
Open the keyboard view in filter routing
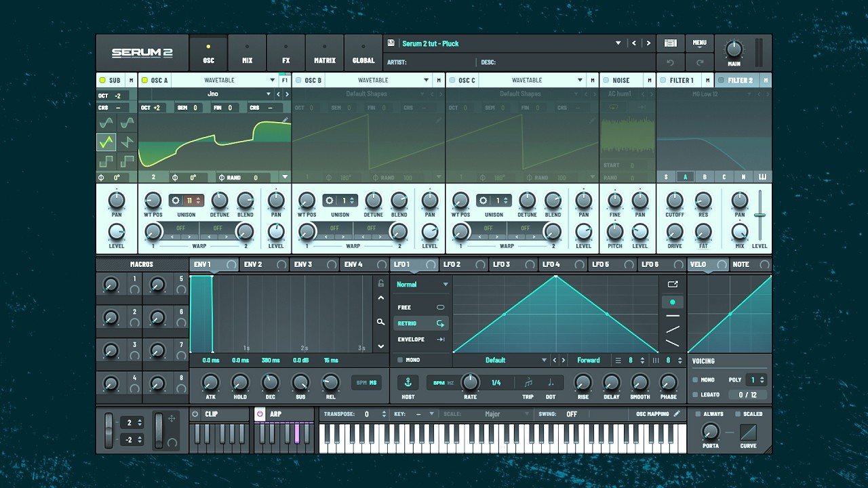click(x=762, y=177)
